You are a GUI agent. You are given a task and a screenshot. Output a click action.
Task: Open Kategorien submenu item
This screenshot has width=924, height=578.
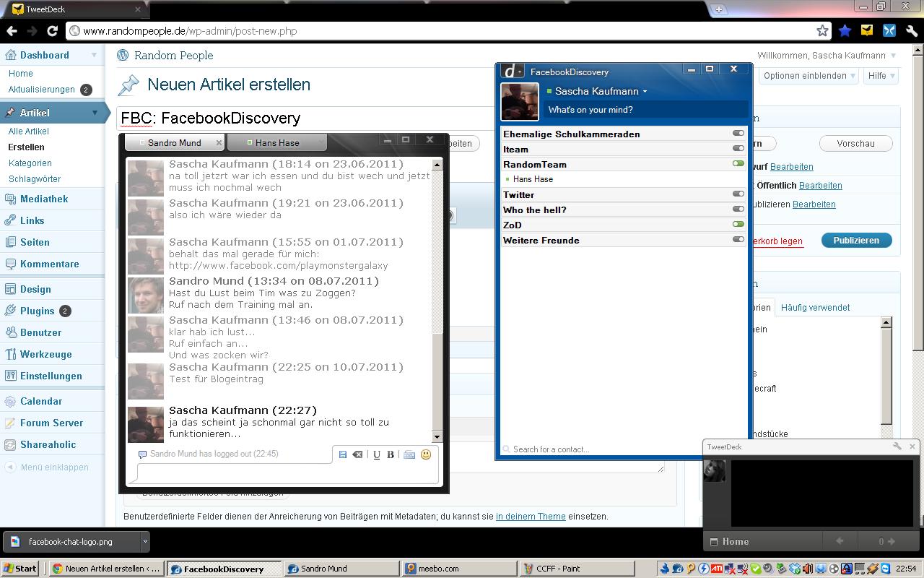tap(30, 163)
